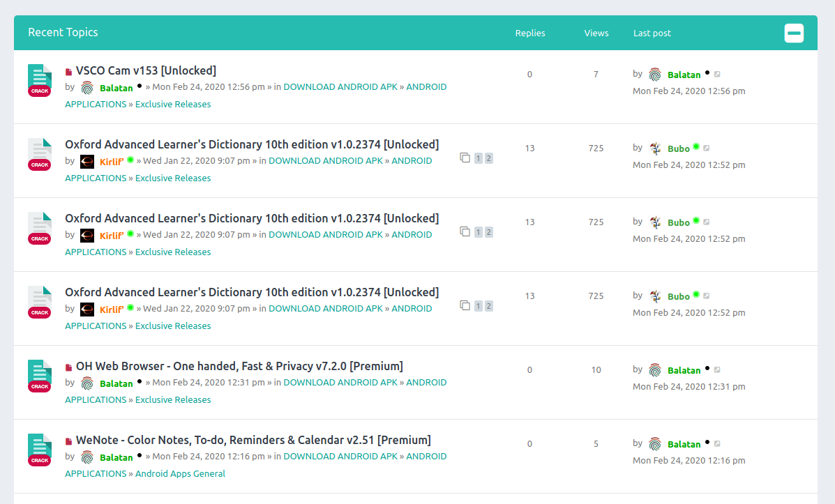The height and width of the screenshot is (504, 835).
Task: Click red unread-post icon beside VSCO Cam title
Action: pos(68,72)
